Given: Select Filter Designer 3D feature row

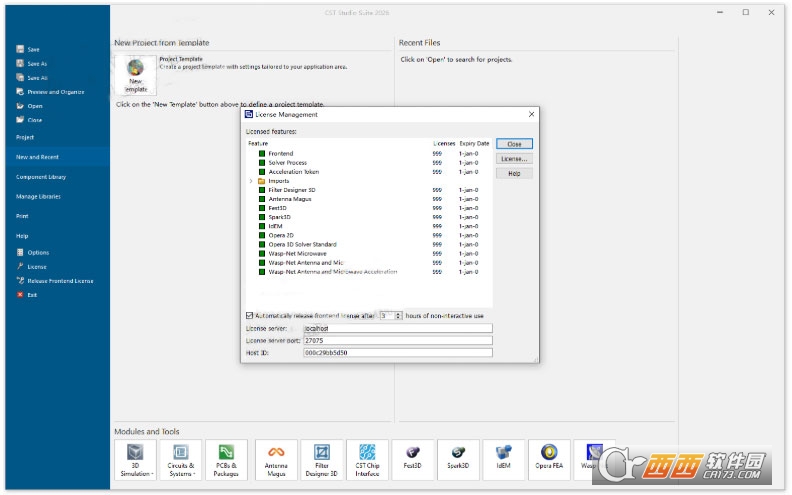Looking at the screenshot, I should pos(369,190).
